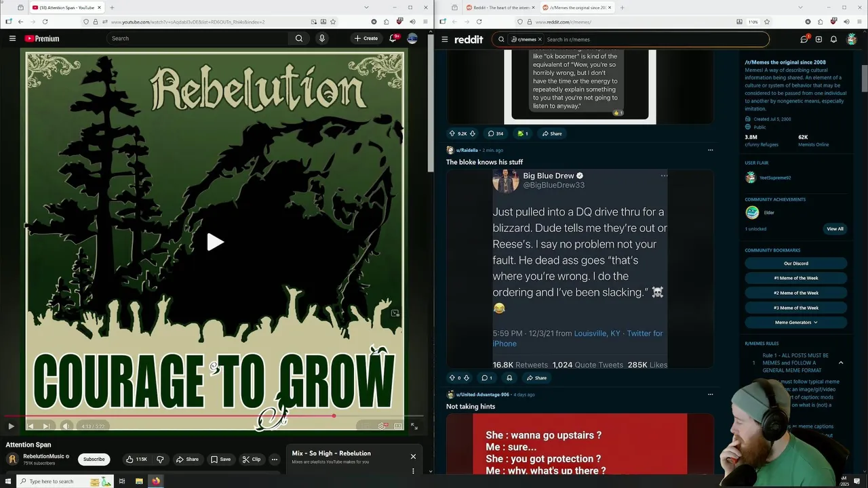Seek using the red video progress bar
Viewport: 868px width, 488px height.
[214, 416]
